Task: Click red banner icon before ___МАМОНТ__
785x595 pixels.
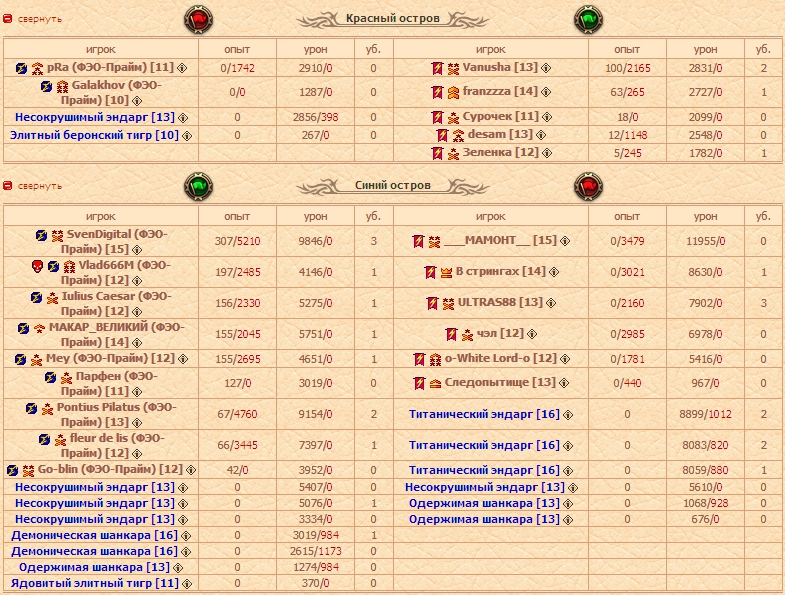Action: [x=418, y=241]
